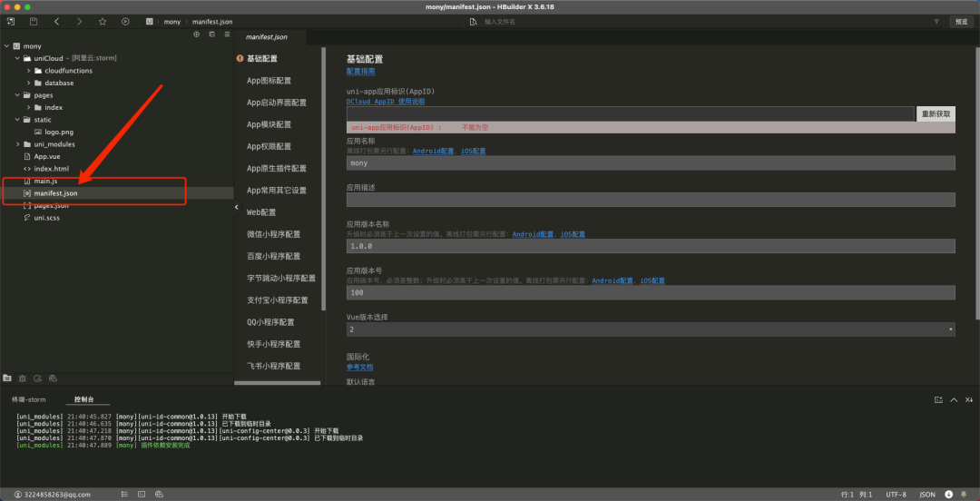Click the new file icon in toolbar

tap(11, 21)
